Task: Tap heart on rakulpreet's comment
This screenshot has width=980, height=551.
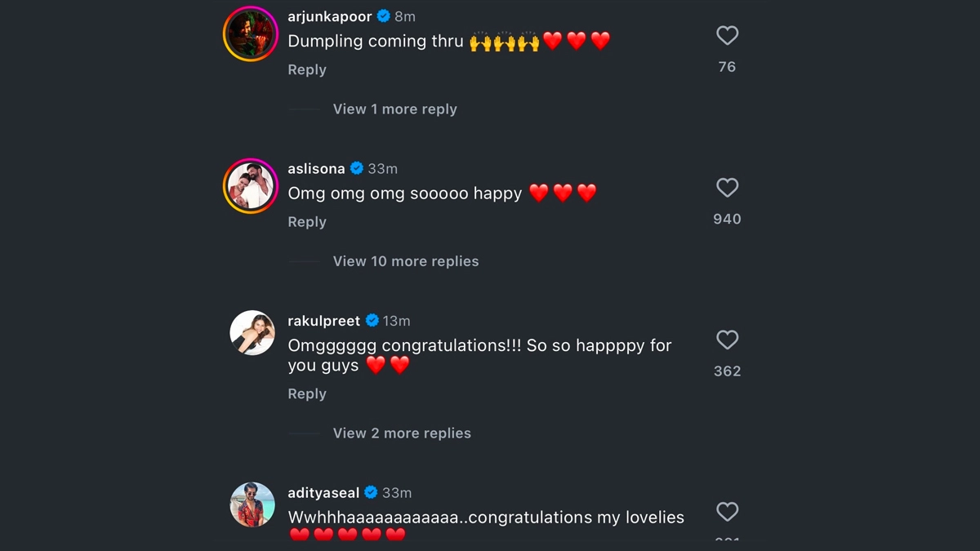Action: [x=727, y=340]
